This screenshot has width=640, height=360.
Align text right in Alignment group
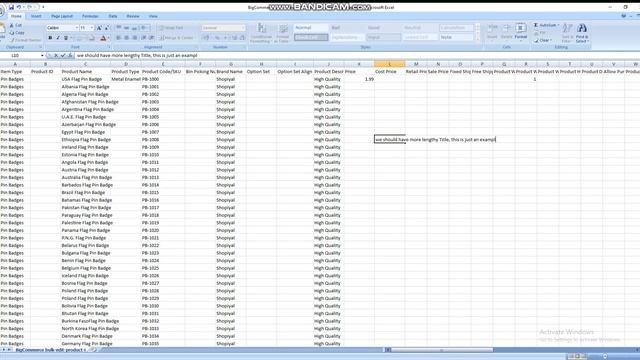tap(134, 38)
